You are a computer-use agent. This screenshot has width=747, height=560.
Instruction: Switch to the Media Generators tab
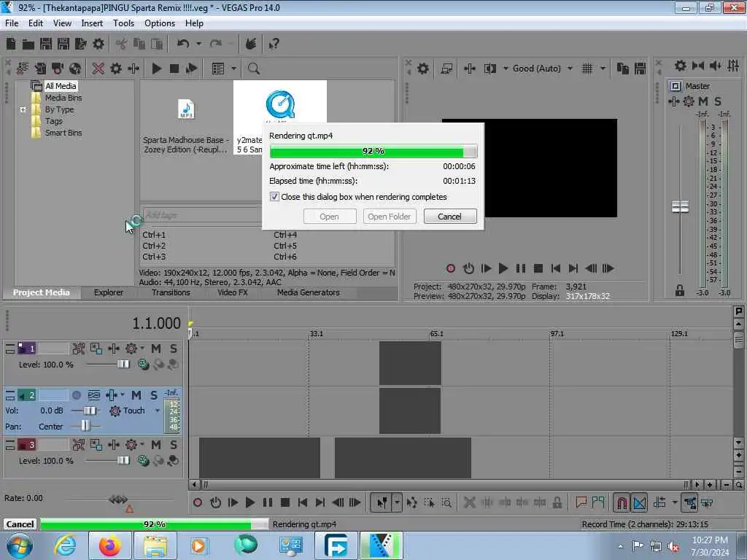[309, 292]
